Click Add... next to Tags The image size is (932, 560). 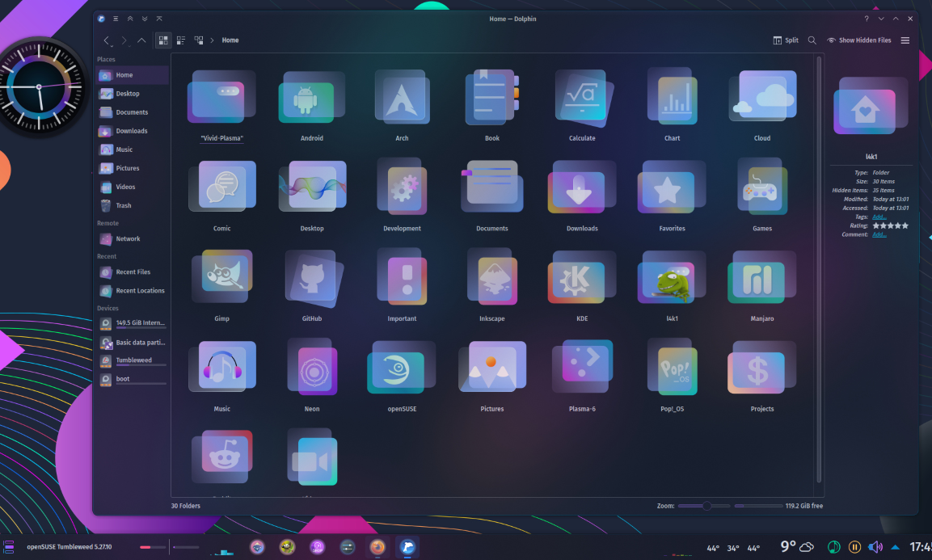pos(879,217)
